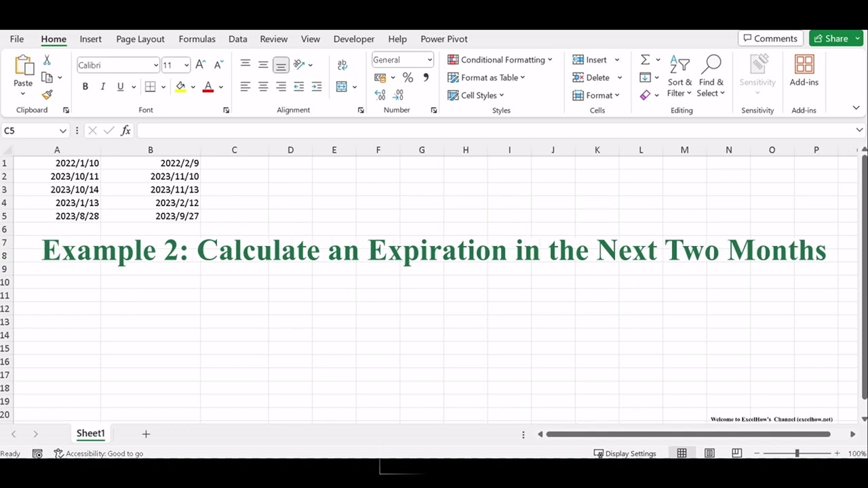Select Bottom Align icon
This screenshot has height=488, width=868.
click(281, 65)
